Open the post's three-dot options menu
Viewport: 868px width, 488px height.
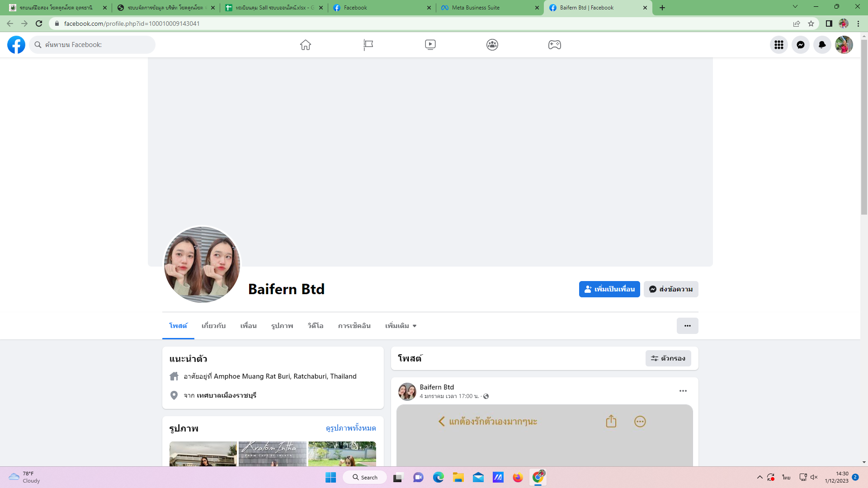click(x=683, y=391)
